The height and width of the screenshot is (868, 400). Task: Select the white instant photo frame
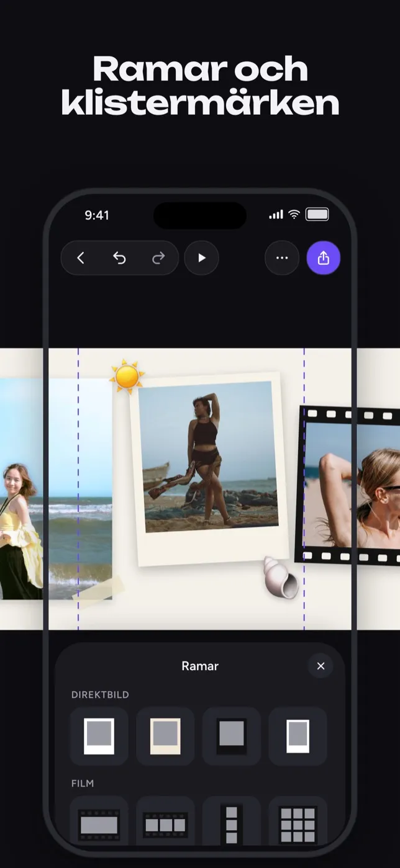[x=99, y=736]
